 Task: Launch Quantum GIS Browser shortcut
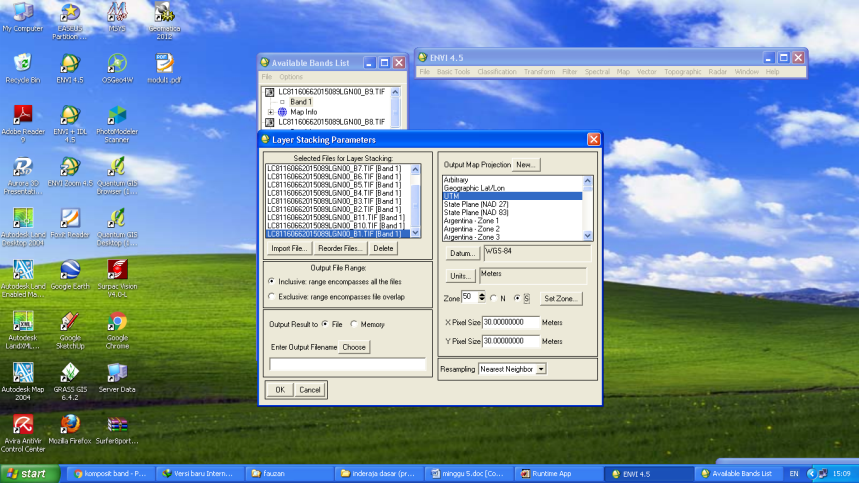coord(117,175)
